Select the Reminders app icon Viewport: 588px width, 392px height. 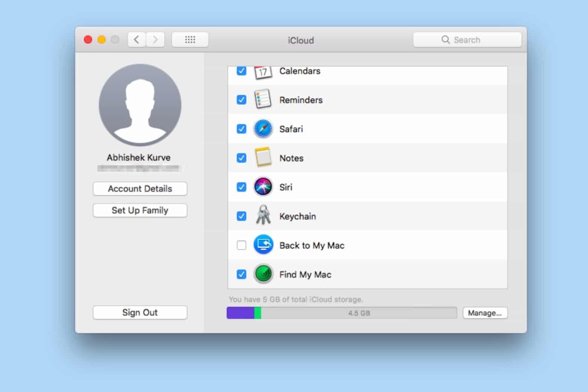coord(263,99)
